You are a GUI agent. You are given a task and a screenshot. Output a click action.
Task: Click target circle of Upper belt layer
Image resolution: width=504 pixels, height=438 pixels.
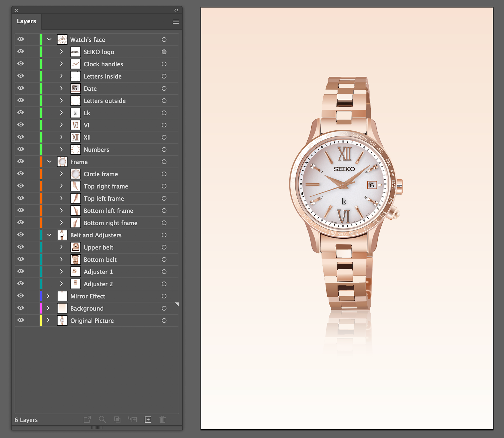164,247
